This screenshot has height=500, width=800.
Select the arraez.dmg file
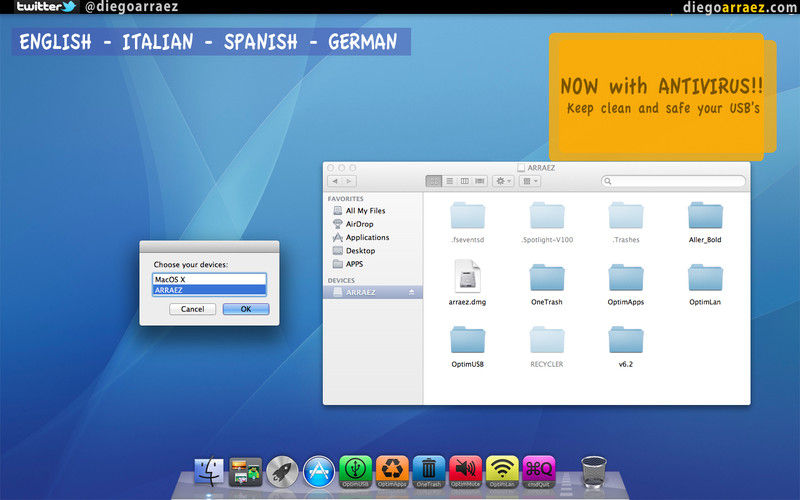[467, 283]
